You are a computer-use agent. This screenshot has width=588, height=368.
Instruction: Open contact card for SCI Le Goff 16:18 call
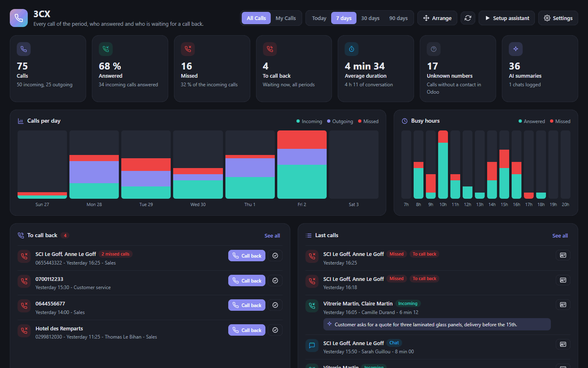pyautogui.click(x=563, y=280)
